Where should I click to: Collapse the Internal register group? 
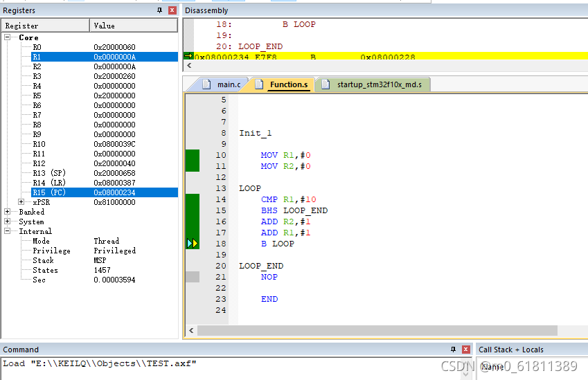click(7, 231)
